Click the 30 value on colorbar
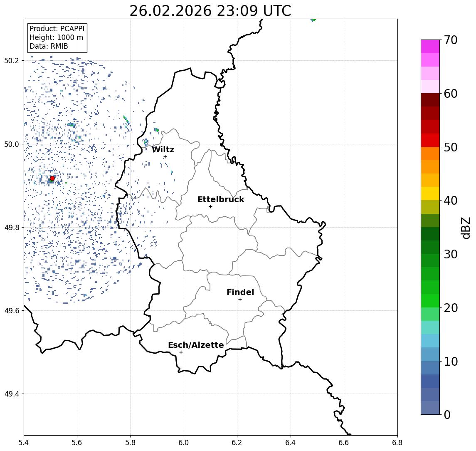Viewport: 476px width, 451px height. tap(451, 254)
